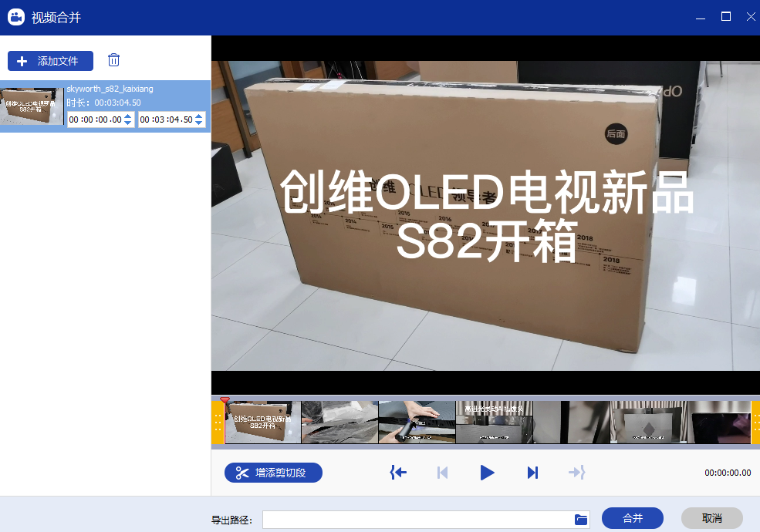Click the 时长: 00:03:04.50 duration text

tap(103, 103)
